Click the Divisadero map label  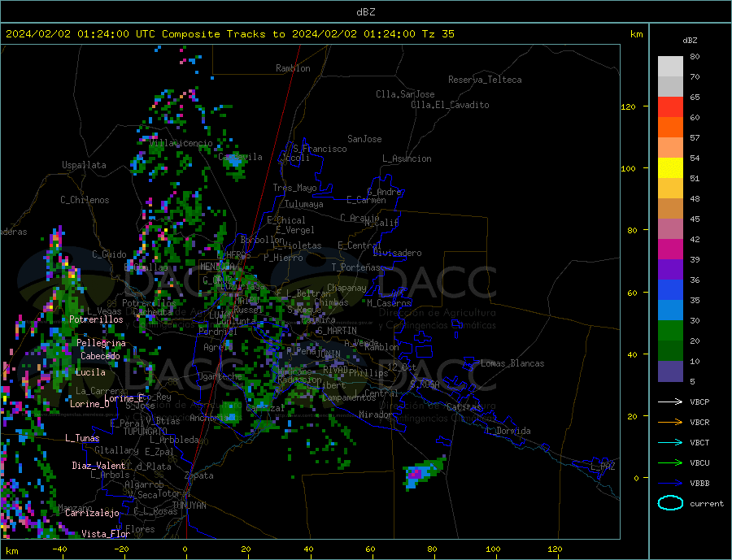coord(397,253)
